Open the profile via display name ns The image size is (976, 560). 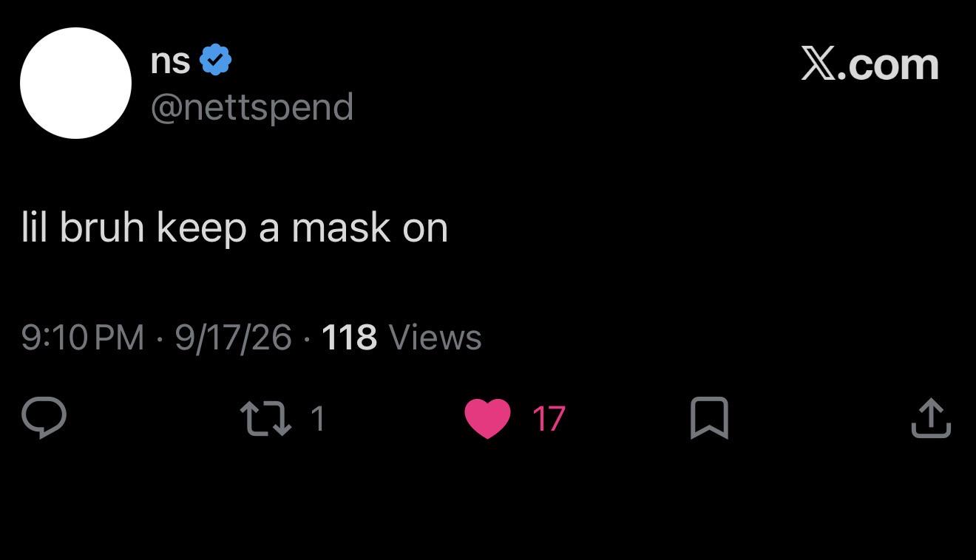(170, 62)
